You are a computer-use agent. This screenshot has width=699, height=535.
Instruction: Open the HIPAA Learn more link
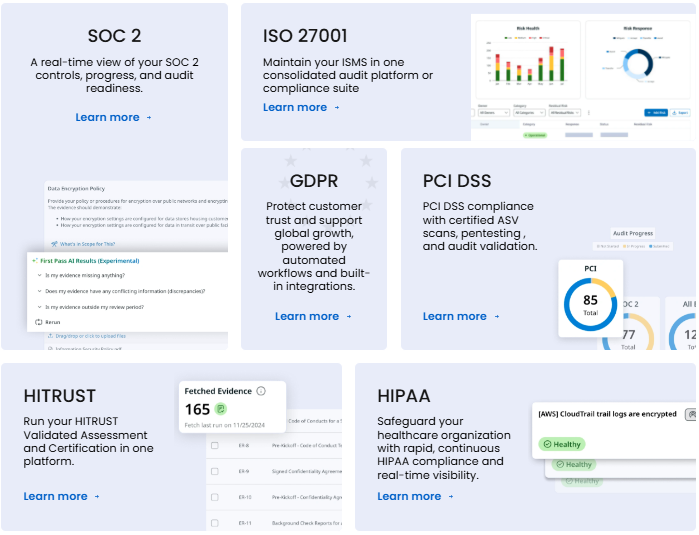415,496
